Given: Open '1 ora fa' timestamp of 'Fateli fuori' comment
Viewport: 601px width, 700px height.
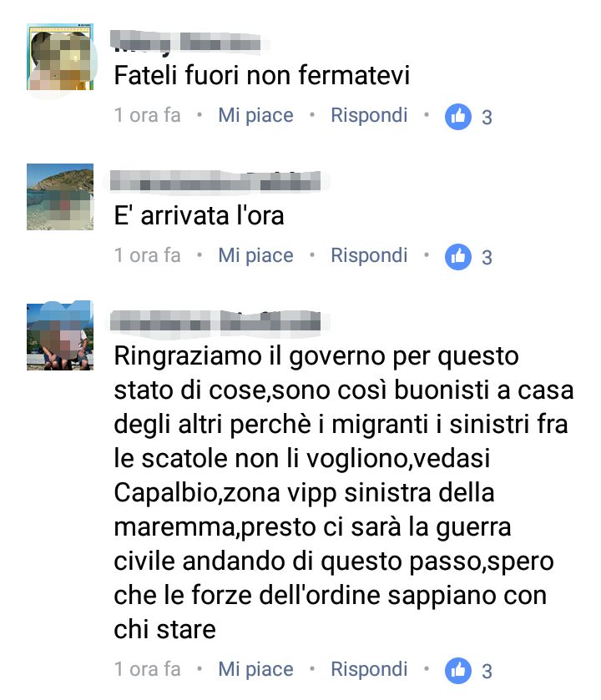Looking at the screenshot, I should [148, 115].
